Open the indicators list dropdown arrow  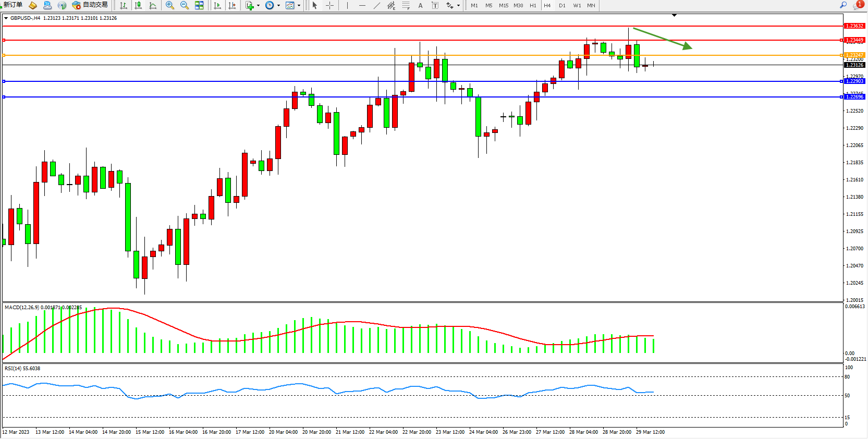point(259,6)
